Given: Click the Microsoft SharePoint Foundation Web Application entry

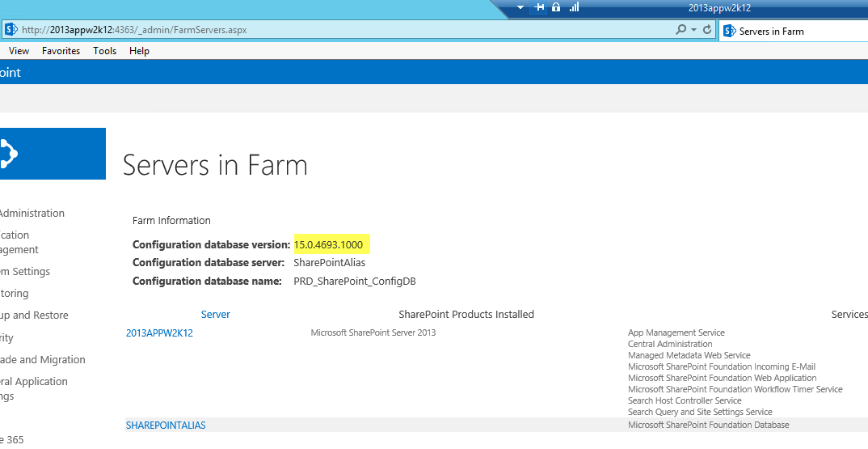Looking at the screenshot, I should 722,378.
